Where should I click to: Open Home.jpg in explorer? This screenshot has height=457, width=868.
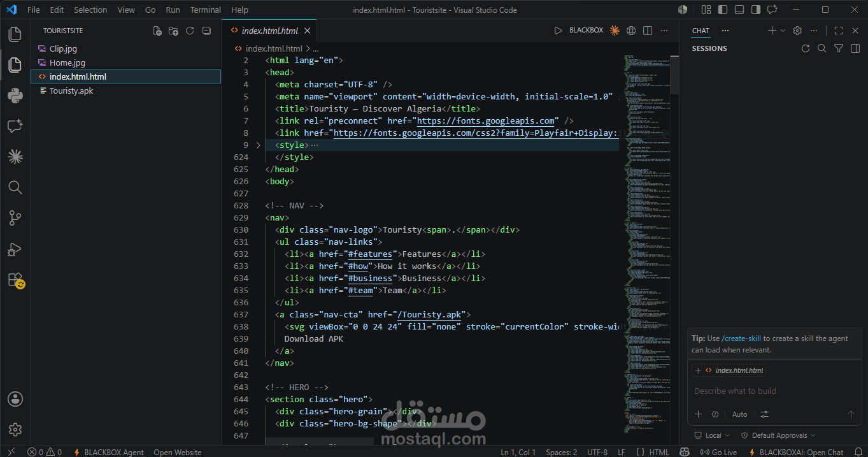pyautogui.click(x=125, y=62)
